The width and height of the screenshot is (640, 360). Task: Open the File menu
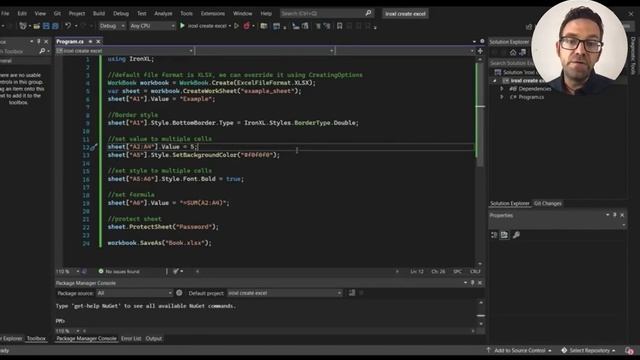click(x=5, y=13)
